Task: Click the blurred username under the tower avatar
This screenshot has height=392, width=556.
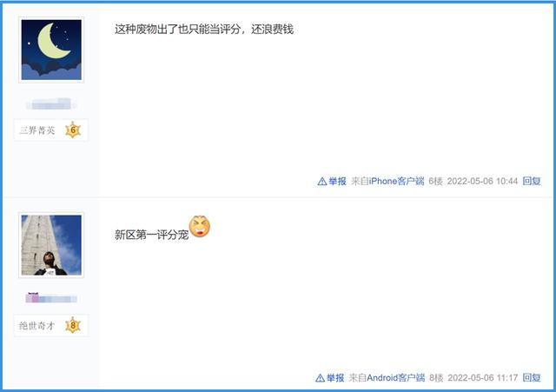Action: point(51,298)
